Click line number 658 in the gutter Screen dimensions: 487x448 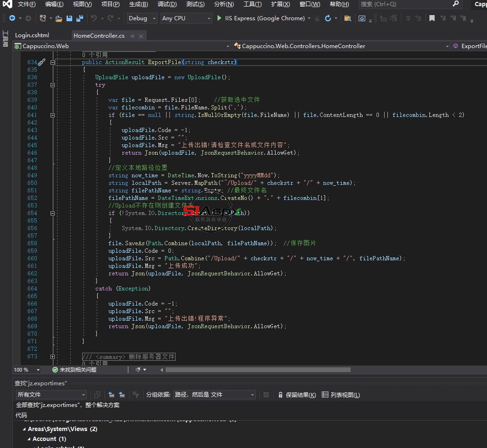point(32,243)
